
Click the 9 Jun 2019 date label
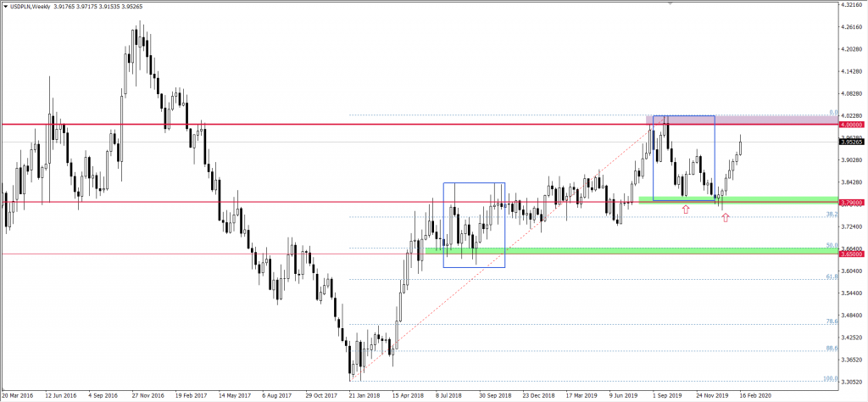click(623, 396)
